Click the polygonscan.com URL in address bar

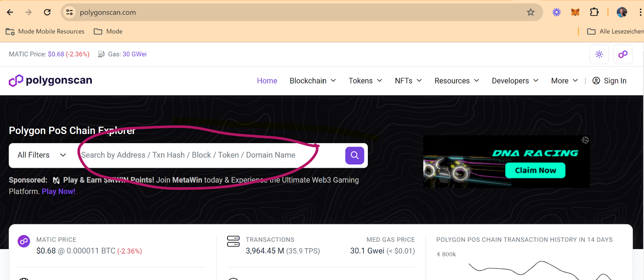click(x=108, y=12)
